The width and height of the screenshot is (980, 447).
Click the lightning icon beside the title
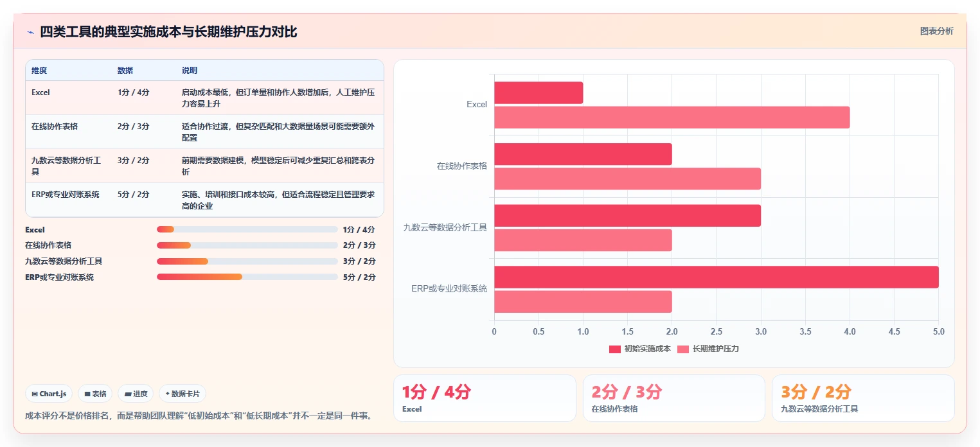[x=30, y=32]
